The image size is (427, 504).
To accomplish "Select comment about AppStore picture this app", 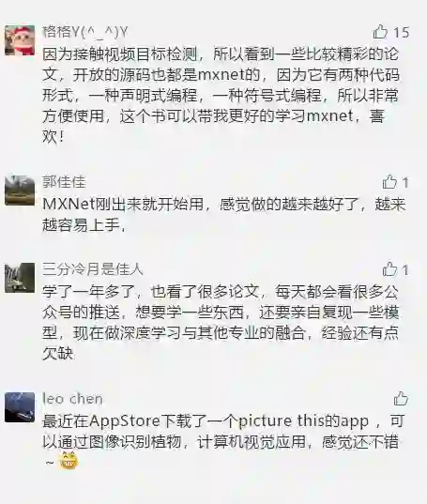I will 222,442.
